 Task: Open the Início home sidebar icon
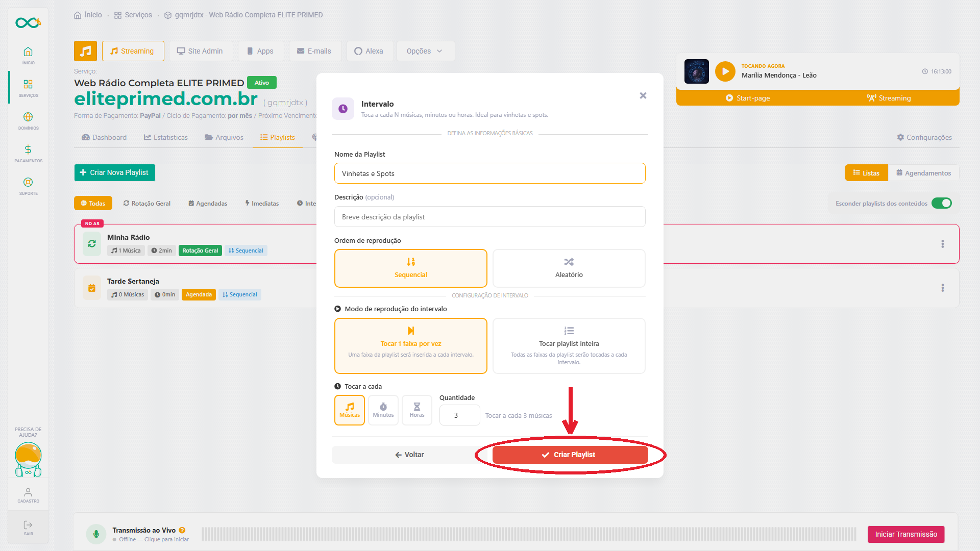[28, 55]
